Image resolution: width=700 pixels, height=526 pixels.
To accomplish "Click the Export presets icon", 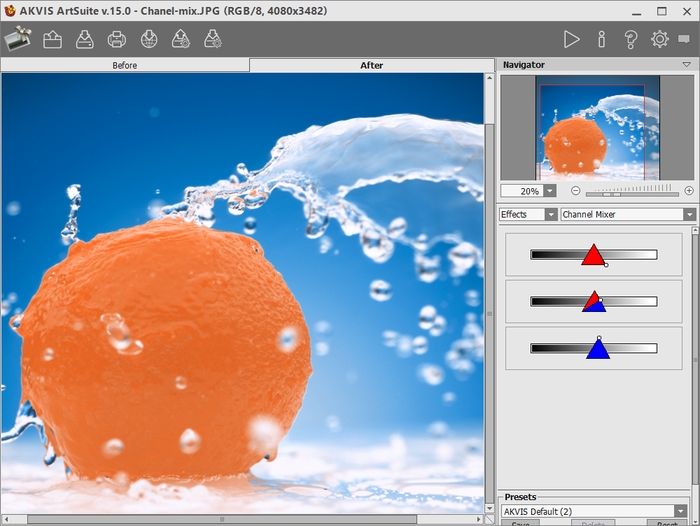I will (x=213, y=39).
